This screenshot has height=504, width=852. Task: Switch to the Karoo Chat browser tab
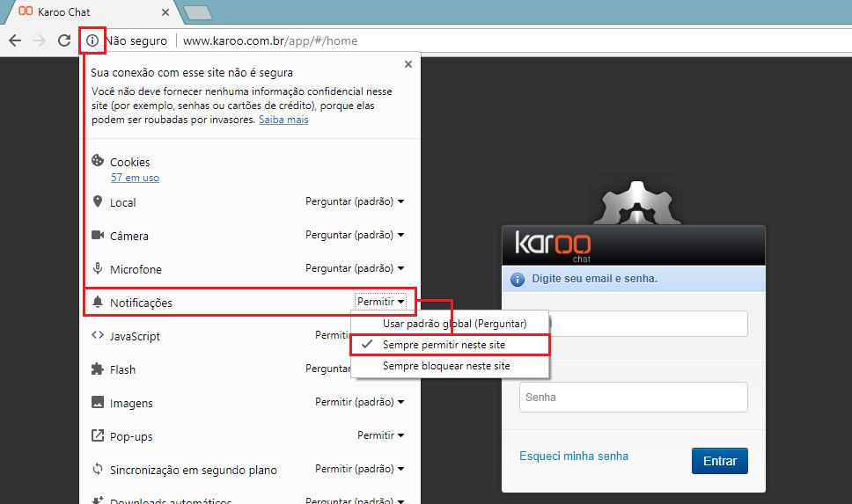92,12
